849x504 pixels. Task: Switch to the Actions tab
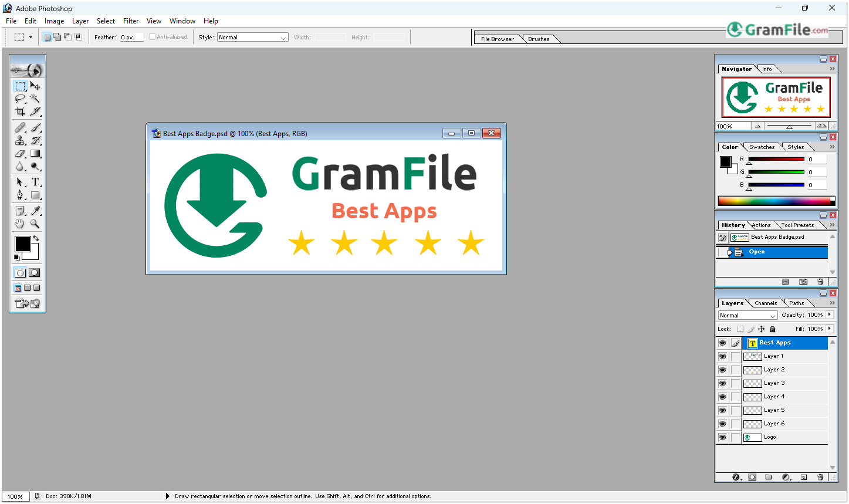[761, 225]
